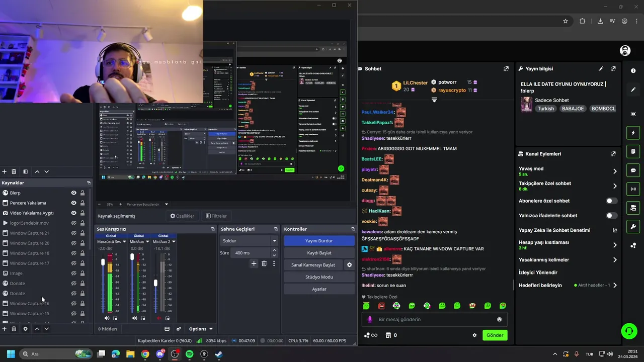Hide Video Yakalama Aygıtı source
This screenshot has width=644, height=362.
[x=73, y=213]
